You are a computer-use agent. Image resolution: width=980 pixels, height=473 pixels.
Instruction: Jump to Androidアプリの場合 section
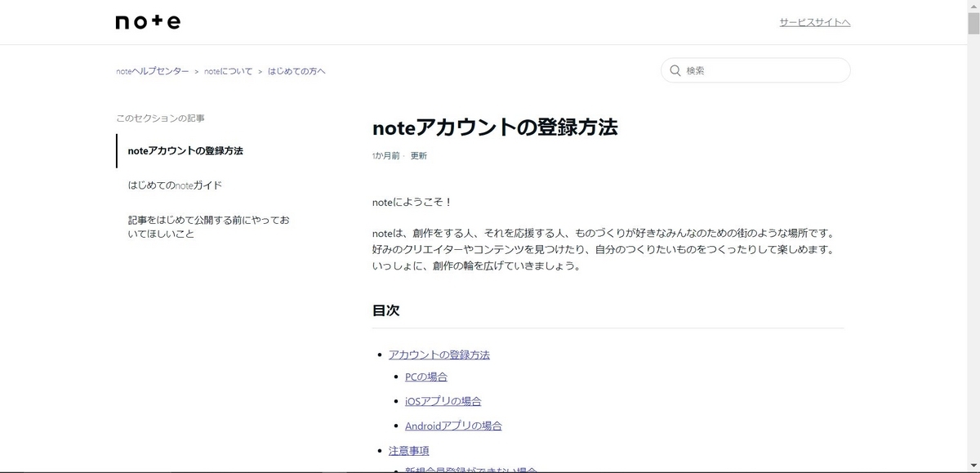[453, 426]
